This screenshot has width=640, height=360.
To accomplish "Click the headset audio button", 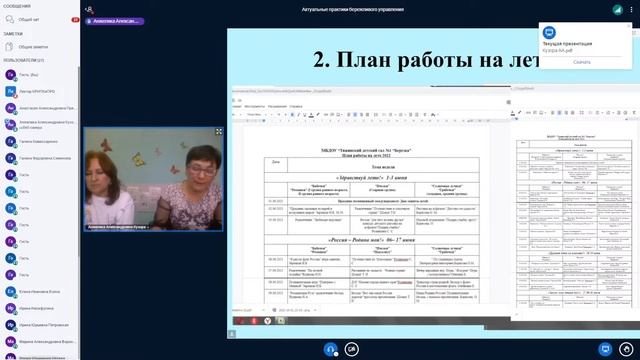I will tap(331, 349).
